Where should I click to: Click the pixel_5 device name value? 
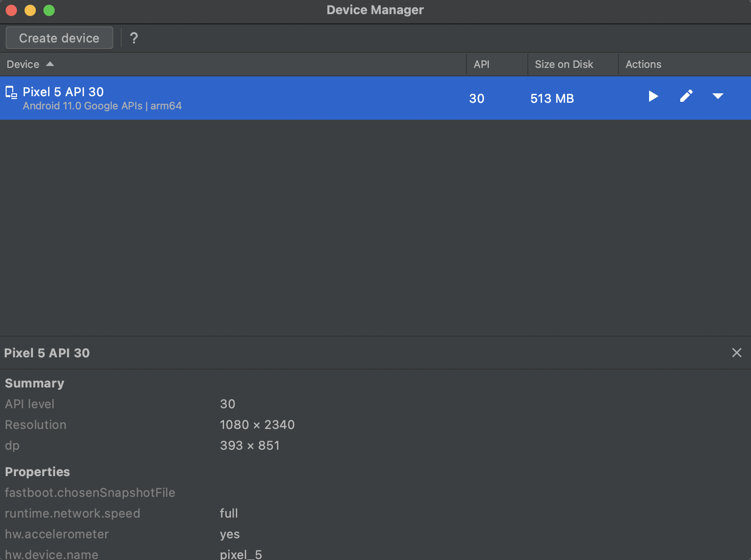click(x=241, y=554)
